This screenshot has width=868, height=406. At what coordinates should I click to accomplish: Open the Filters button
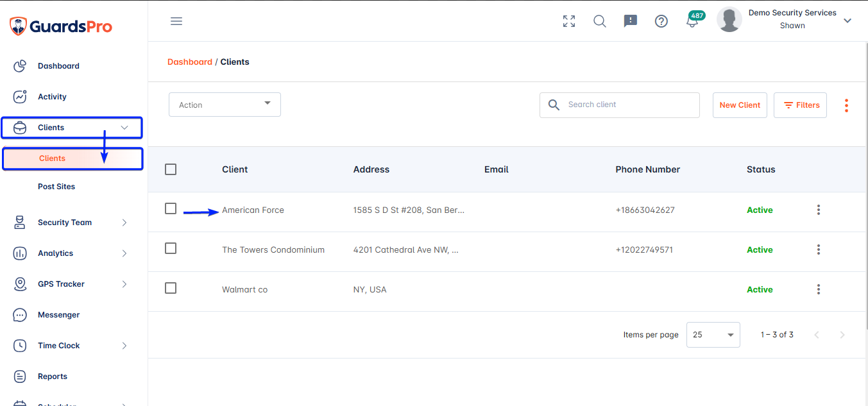tap(800, 105)
